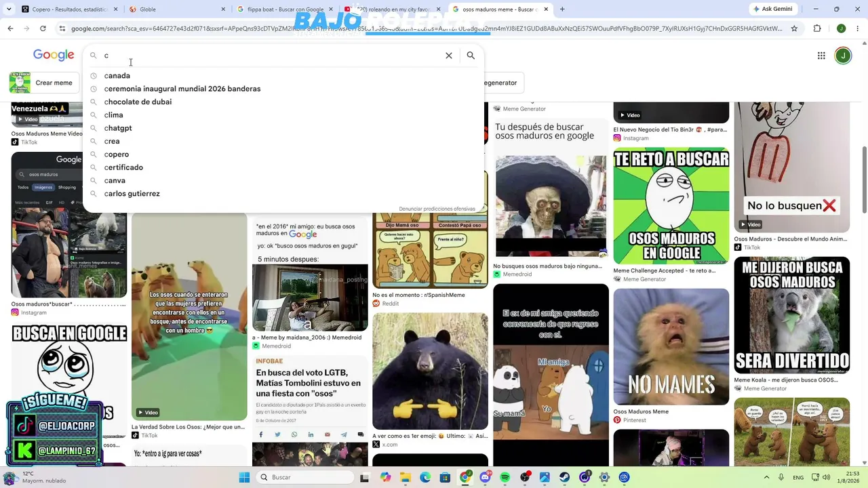
Task: Open OBS Studio from the taskbar
Action: 526,477
